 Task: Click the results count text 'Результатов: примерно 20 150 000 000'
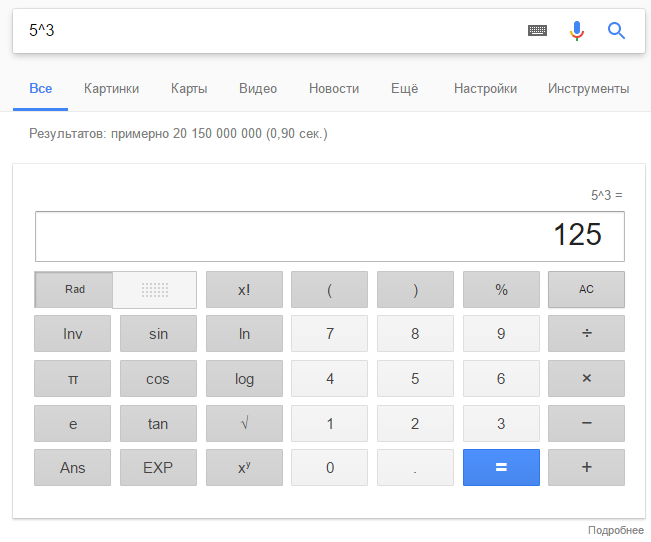[145, 134]
